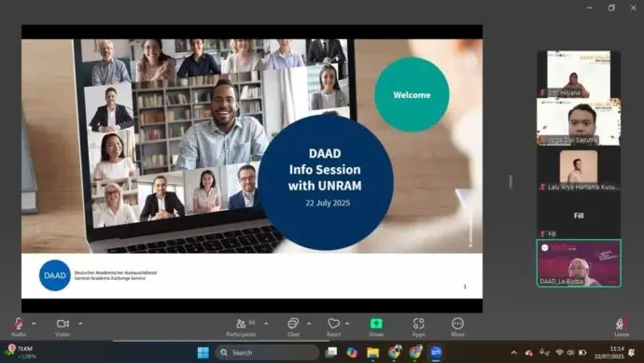Viewport: 644px width, 363px height.
Task: Open the Participants panel
Action: (x=241, y=327)
